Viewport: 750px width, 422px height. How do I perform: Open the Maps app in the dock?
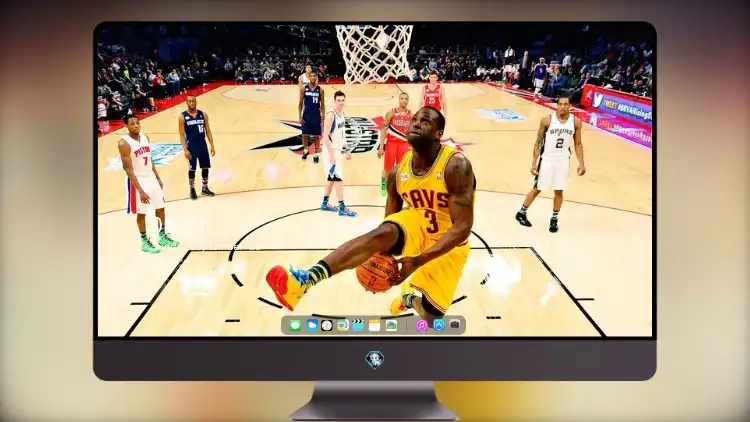(x=342, y=325)
